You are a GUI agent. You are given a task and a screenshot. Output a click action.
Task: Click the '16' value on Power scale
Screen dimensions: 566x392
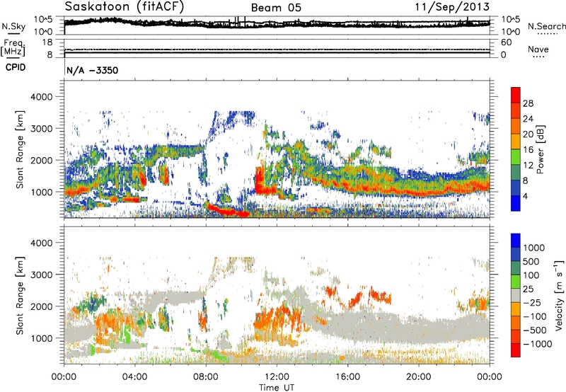click(528, 150)
